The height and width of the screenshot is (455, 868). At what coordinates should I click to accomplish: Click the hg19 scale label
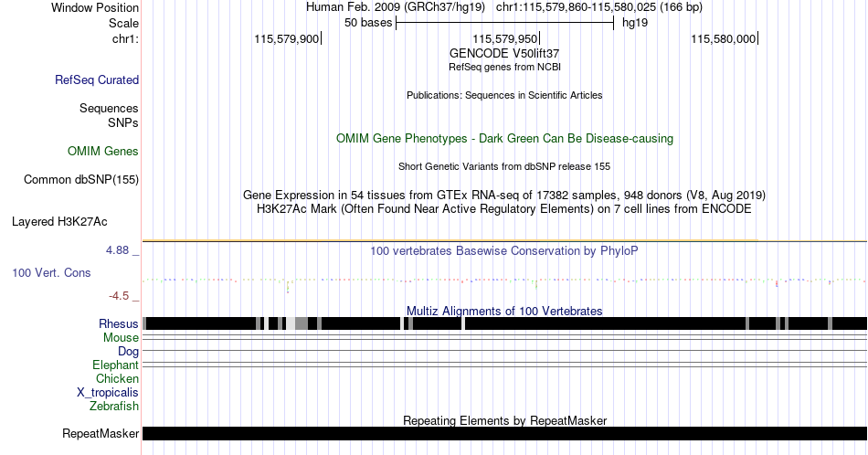coord(635,23)
